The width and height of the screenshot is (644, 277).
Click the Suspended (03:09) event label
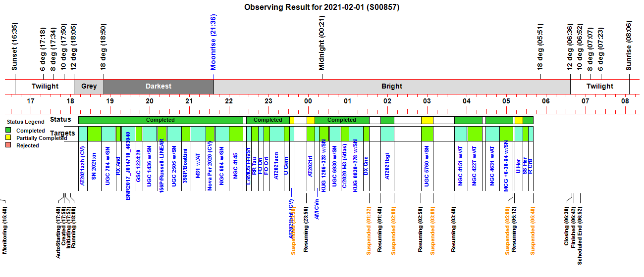[x=433, y=231]
